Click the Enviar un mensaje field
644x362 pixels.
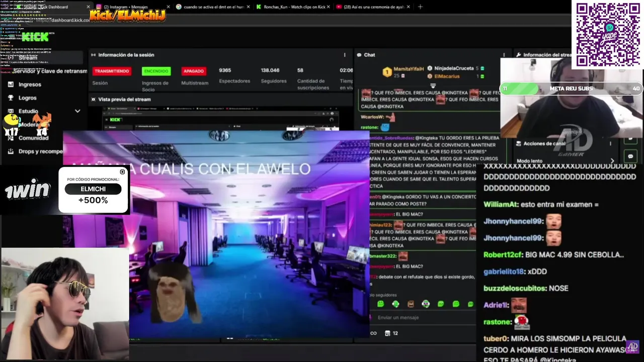423,317
